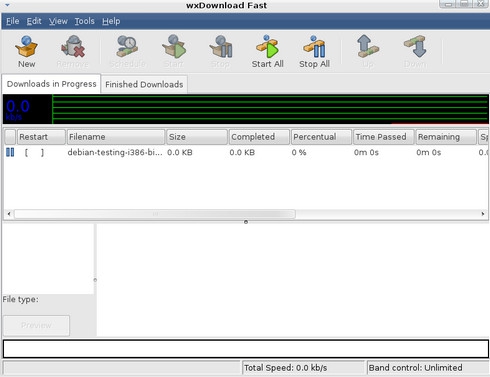Click the Start download toolbar icon
The image size is (490, 377).
174,51
